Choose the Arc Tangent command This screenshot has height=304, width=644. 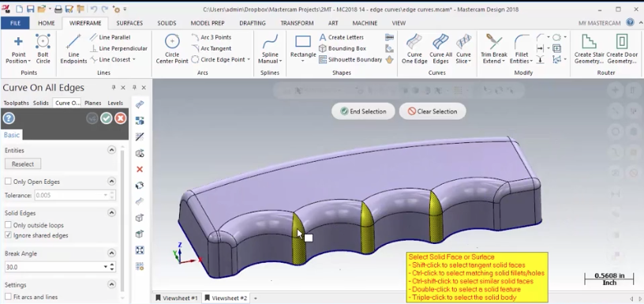coord(212,48)
